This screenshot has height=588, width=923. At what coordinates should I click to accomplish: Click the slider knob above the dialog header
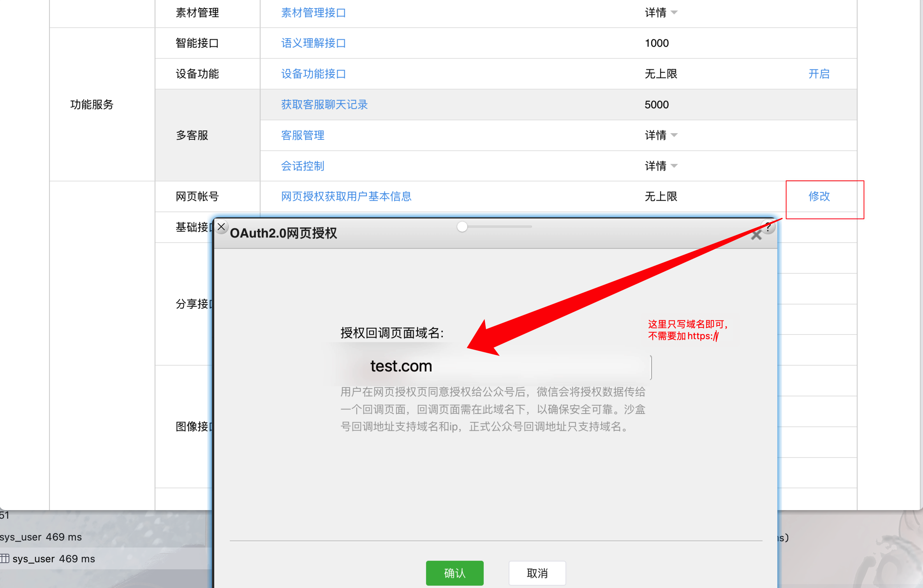pos(462,227)
